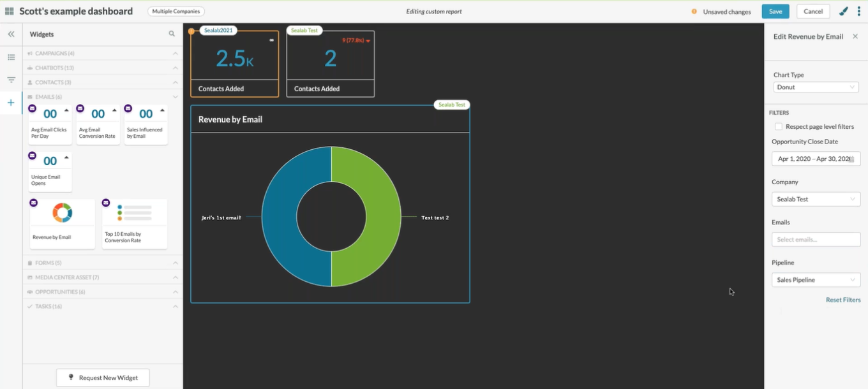868x389 pixels.
Task: Open the filter sidebar icon
Action: [x=11, y=80]
